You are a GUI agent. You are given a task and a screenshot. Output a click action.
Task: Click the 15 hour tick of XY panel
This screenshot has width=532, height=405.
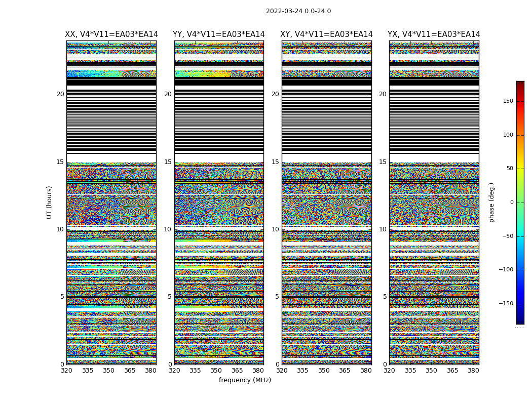click(x=276, y=162)
